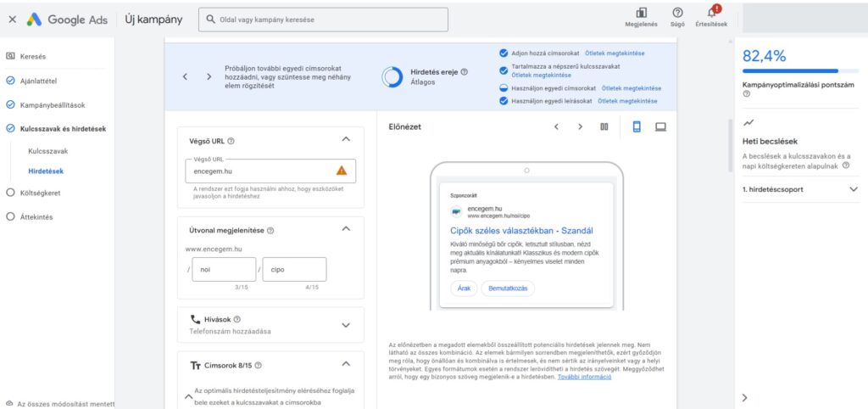Show preview grid columns view
This screenshot has height=409, width=868.
pos(604,126)
